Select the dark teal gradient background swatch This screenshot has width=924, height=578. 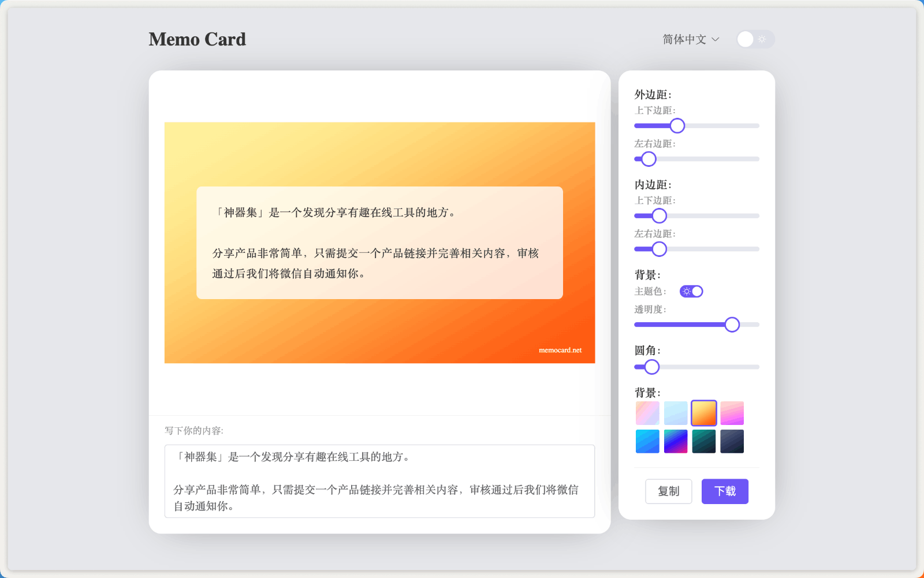(703, 441)
